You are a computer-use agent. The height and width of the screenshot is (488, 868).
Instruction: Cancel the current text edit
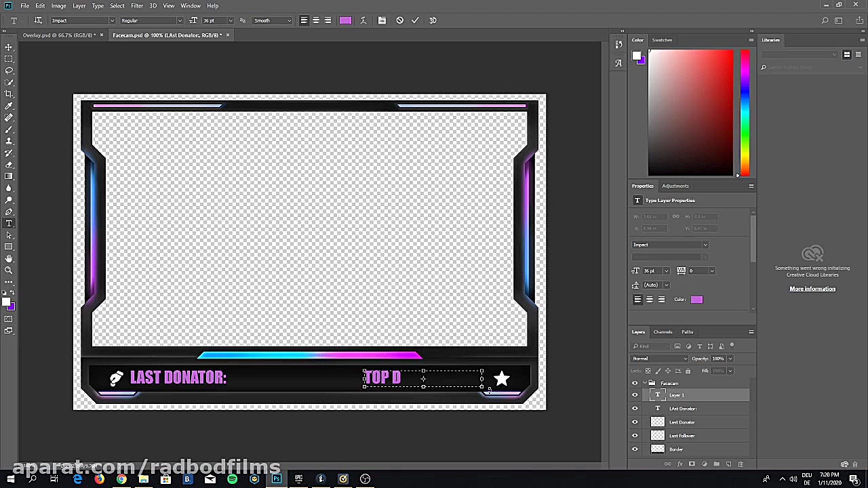coord(399,20)
